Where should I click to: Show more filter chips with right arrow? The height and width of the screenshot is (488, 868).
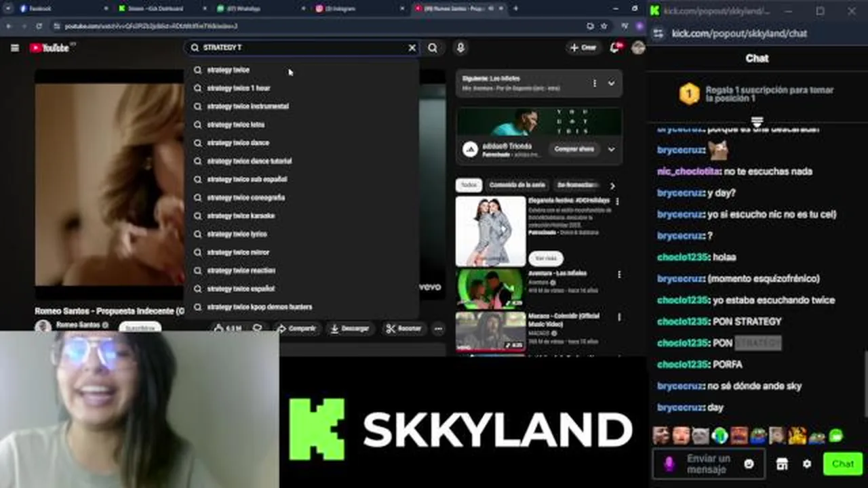pyautogui.click(x=612, y=186)
